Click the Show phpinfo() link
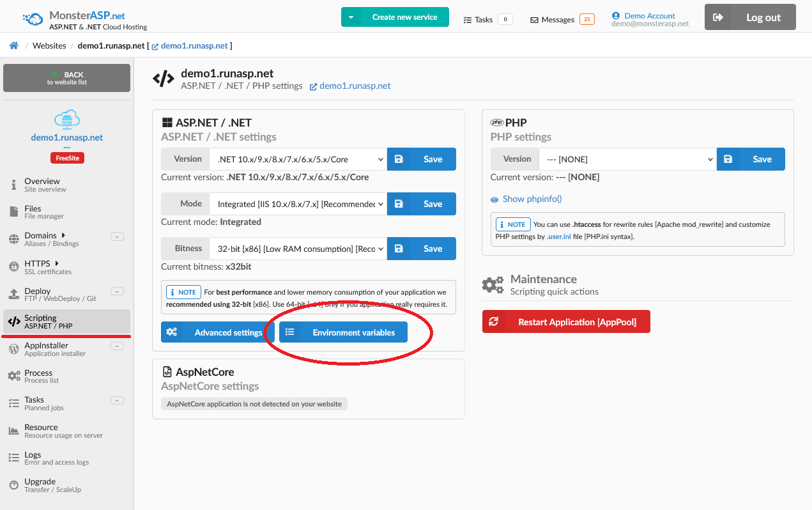 tap(532, 199)
